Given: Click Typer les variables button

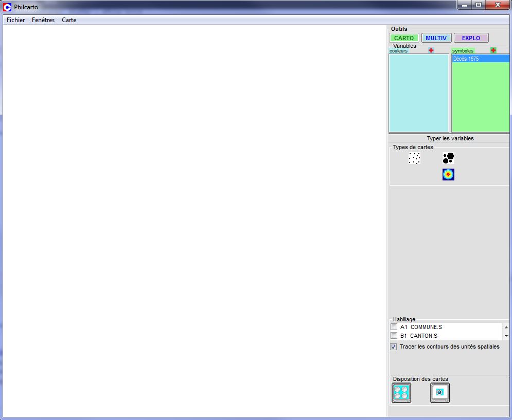Looking at the screenshot, I should point(450,138).
